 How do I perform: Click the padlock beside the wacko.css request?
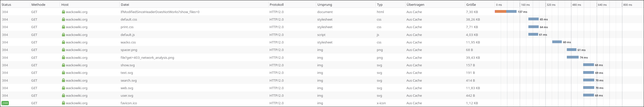click(x=63, y=42)
